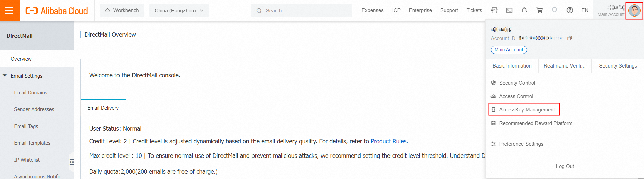Open Email Templates in the sidebar
The width and height of the screenshot is (644, 179).
coord(32,143)
